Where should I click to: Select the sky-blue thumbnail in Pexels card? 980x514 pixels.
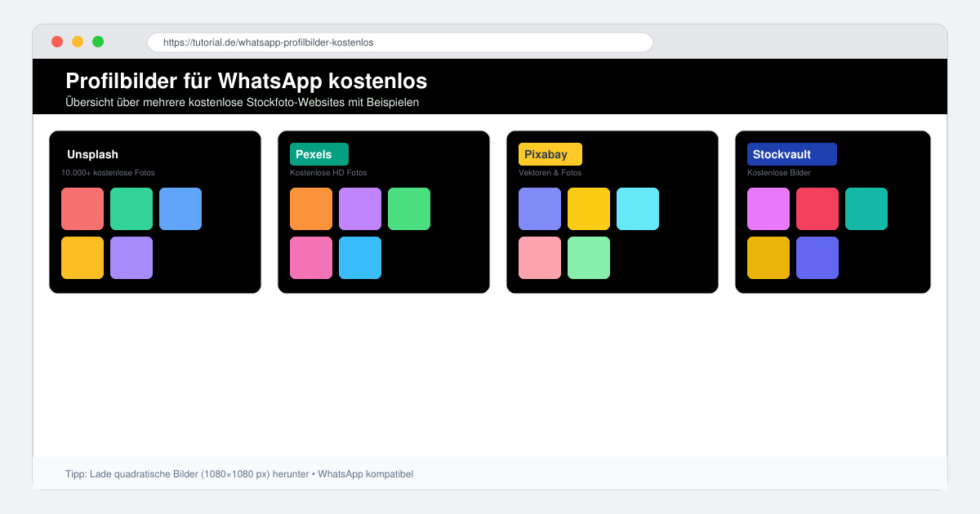point(360,258)
